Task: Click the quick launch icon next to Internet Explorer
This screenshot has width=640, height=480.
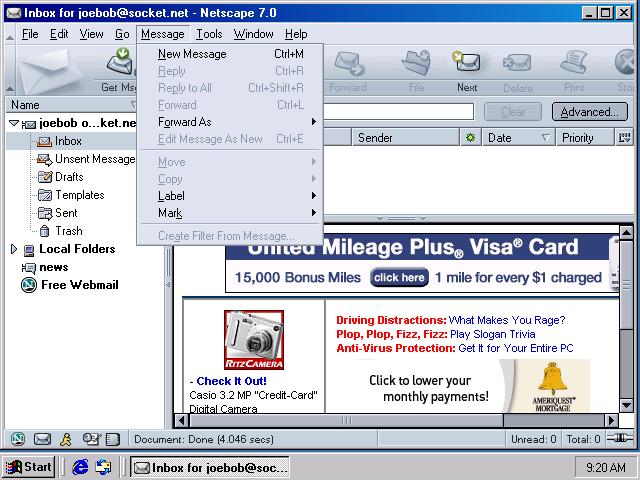Action: 103,467
